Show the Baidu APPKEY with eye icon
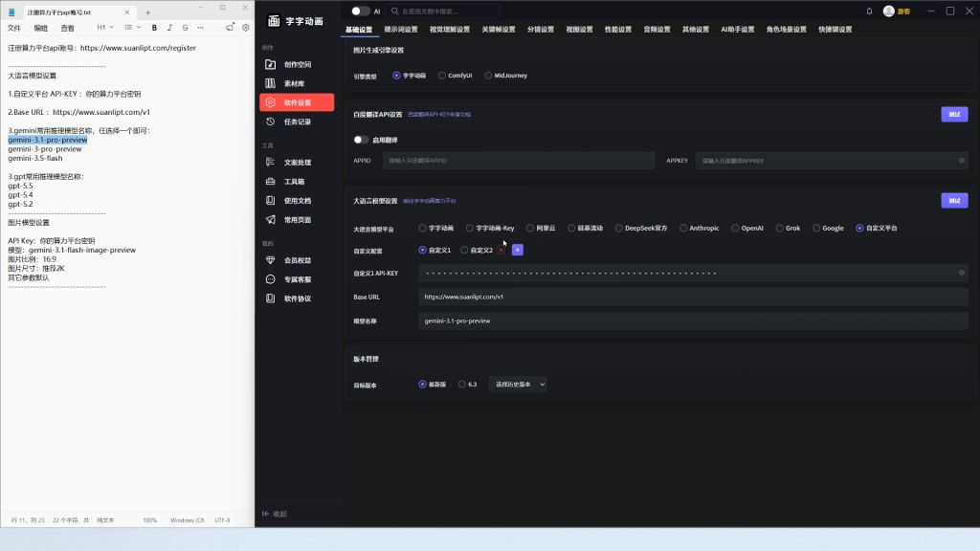Image resolution: width=980 pixels, height=551 pixels. point(961,161)
